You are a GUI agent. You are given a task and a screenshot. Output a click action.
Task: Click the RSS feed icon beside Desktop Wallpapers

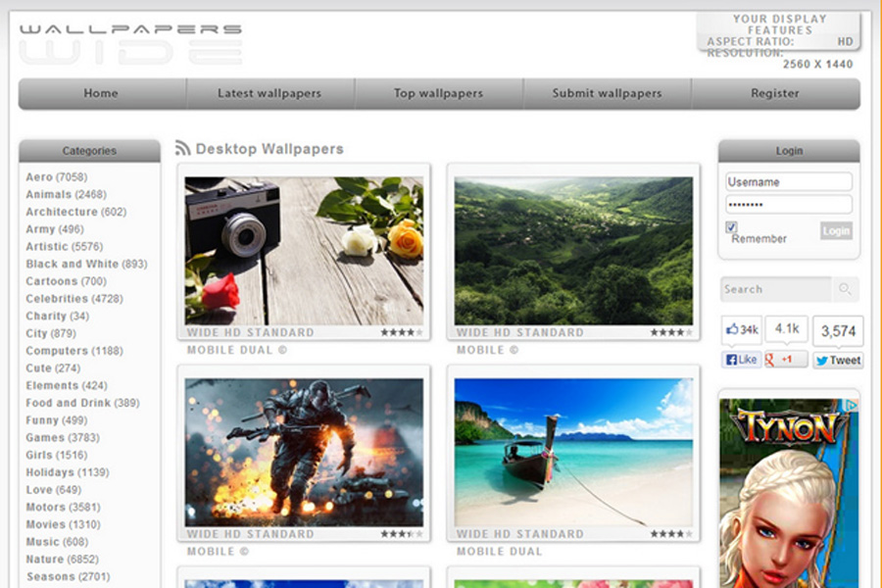point(183,149)
